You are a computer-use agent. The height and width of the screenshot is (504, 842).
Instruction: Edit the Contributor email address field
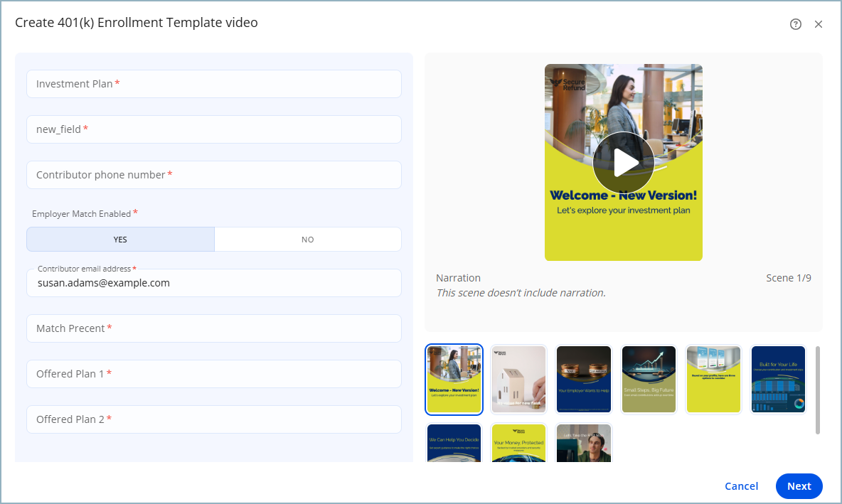(x=213, y=283)
